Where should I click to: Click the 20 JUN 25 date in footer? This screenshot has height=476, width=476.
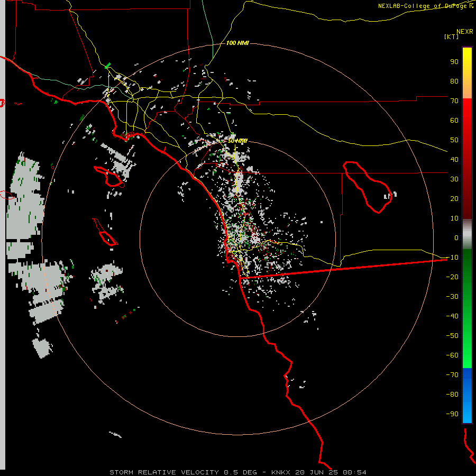click(x=317, y=472)
